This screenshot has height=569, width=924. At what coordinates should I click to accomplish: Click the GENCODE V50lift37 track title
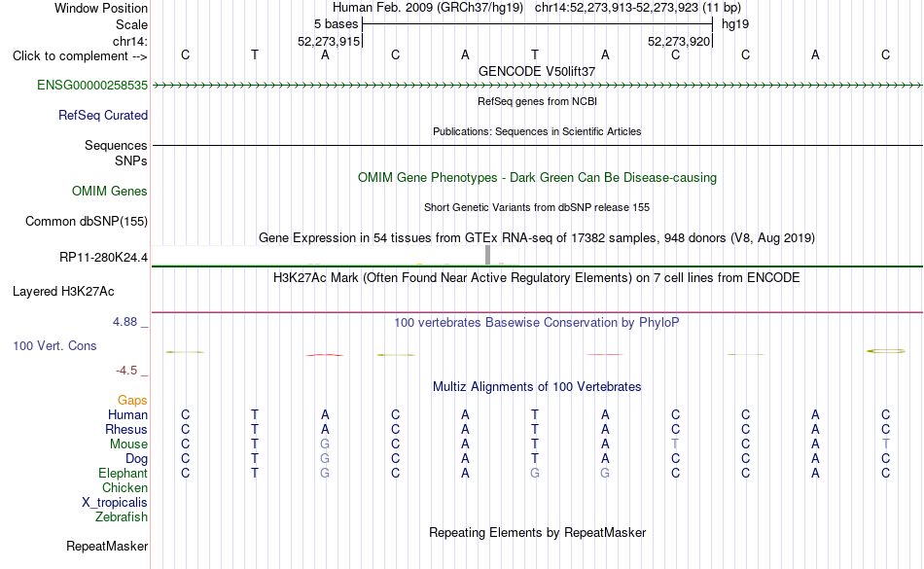pyautogui.click(x=537, y=72)
